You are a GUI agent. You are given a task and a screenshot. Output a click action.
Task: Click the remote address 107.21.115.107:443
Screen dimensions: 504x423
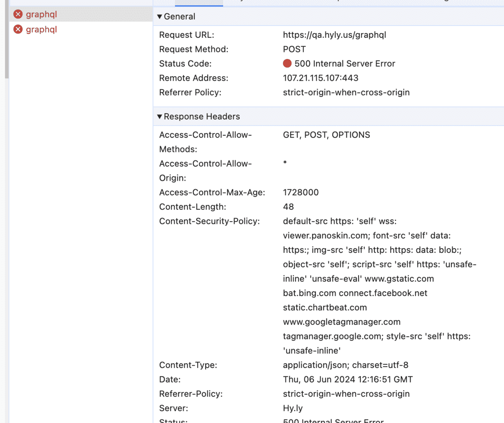point(321,78)
